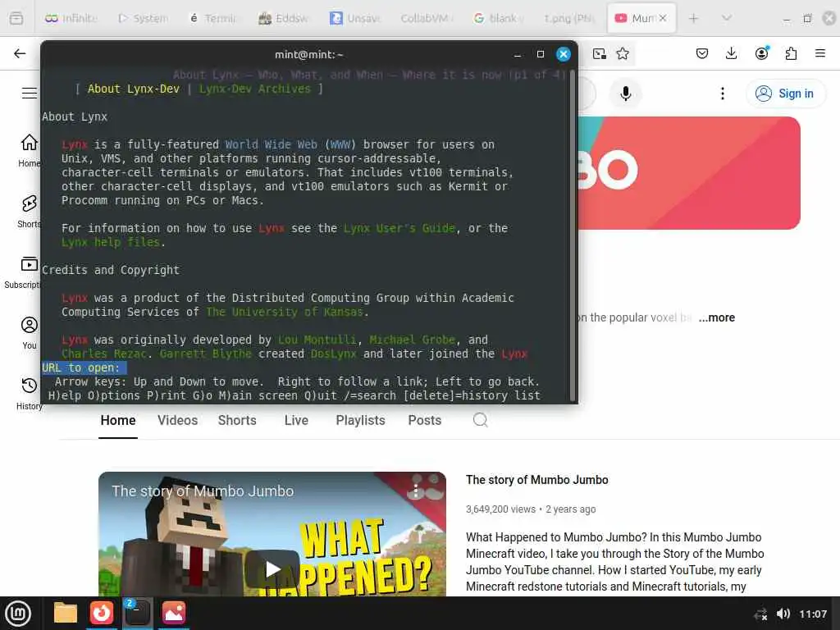Open the You section in sidebar
The image size is (840, 630).
[x=30, y=333]
